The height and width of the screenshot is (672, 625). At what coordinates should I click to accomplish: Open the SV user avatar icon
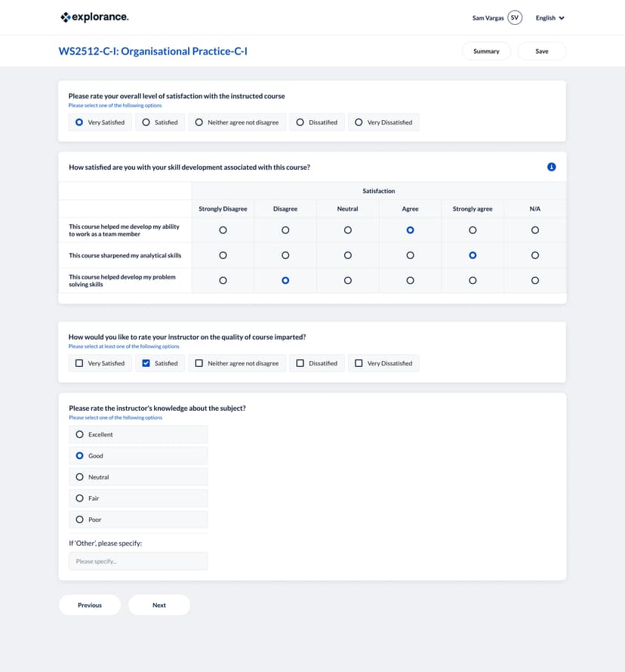[515, 17]
